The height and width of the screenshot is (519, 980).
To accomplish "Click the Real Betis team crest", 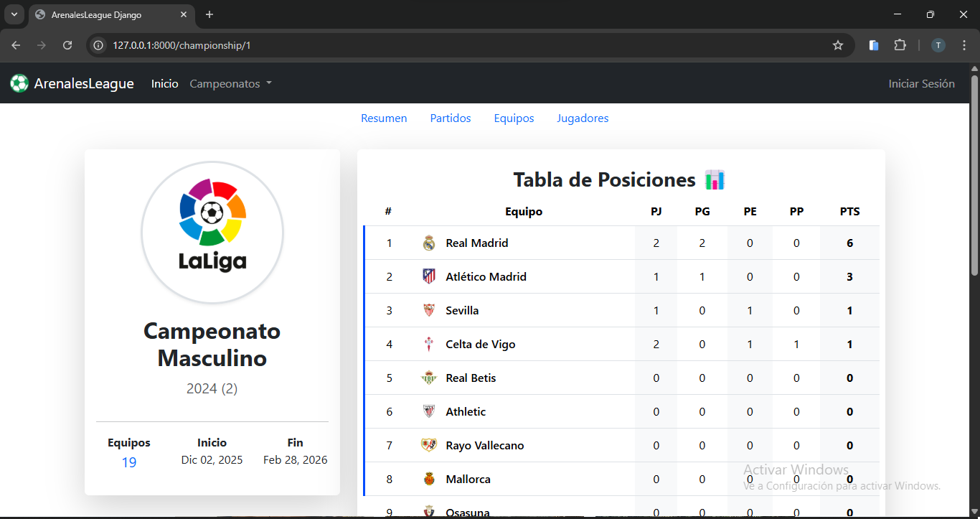I will pos(429,378).
